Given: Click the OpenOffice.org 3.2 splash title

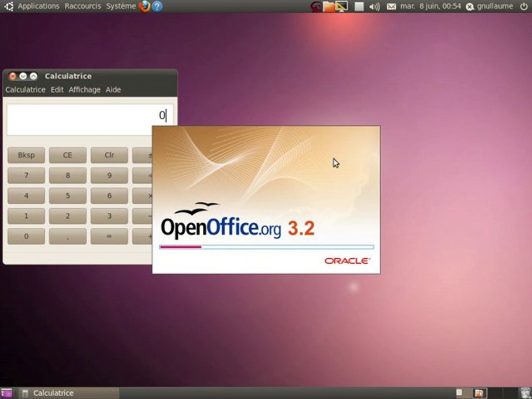Looking at the screenshot, I should [x=238, y=228].
